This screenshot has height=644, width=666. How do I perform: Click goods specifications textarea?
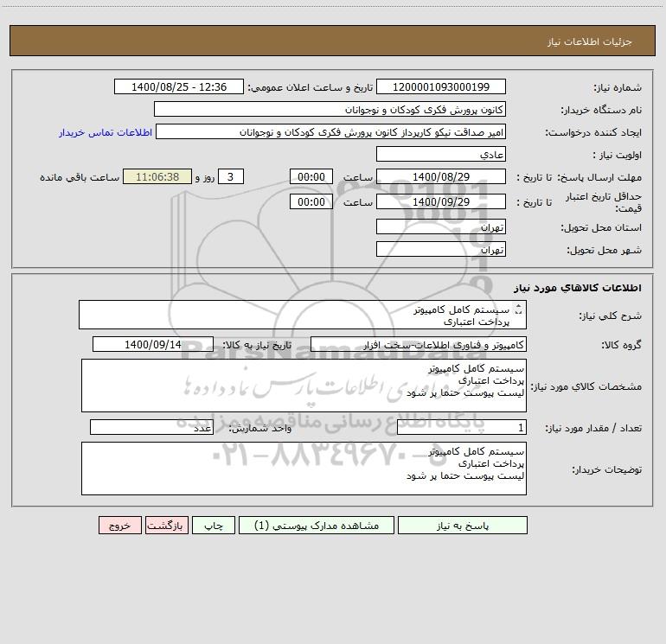coord(304,386)
